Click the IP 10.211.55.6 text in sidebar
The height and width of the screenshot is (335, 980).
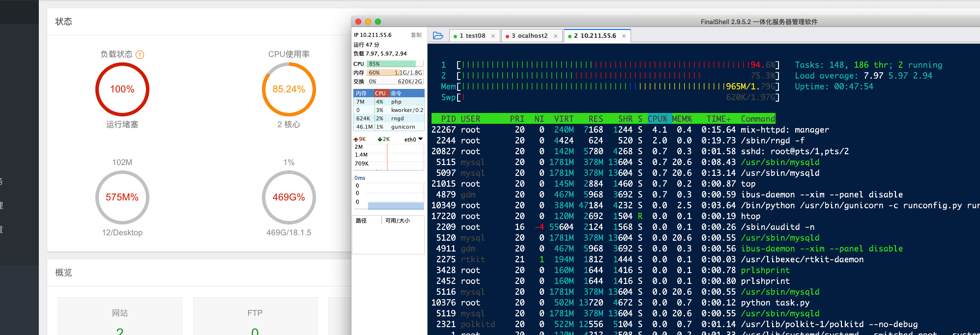click(x=373, y=35)
